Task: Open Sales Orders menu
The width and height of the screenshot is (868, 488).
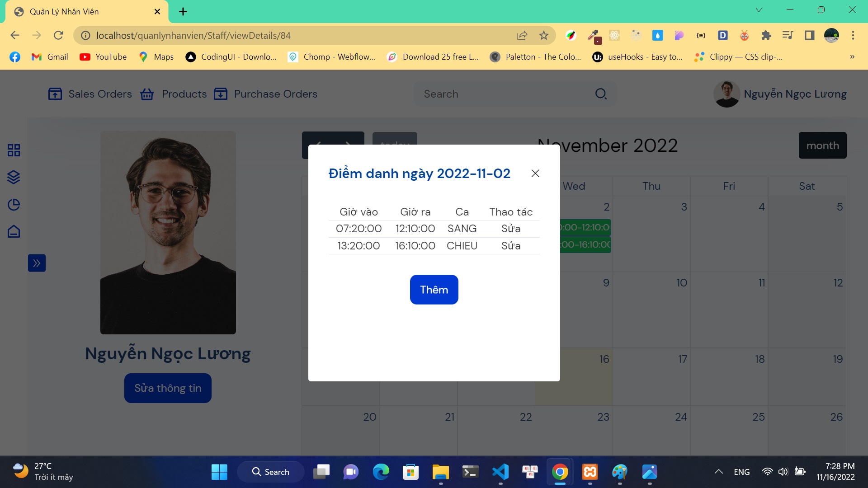Action: coord(90,94)
